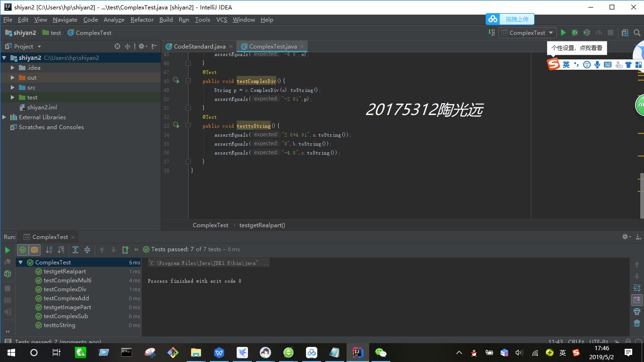Select ComplexTest tab in Run panel

pos(50,237)
